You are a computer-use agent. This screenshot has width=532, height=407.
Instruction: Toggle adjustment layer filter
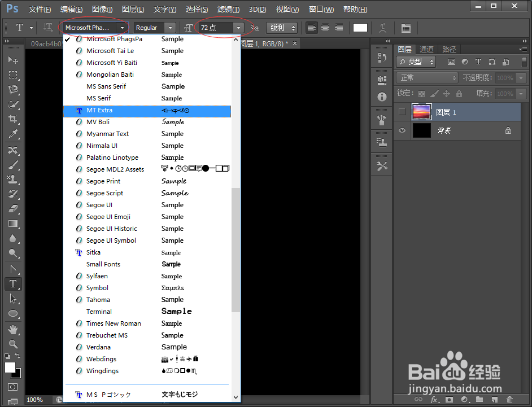tap(465, 62)
